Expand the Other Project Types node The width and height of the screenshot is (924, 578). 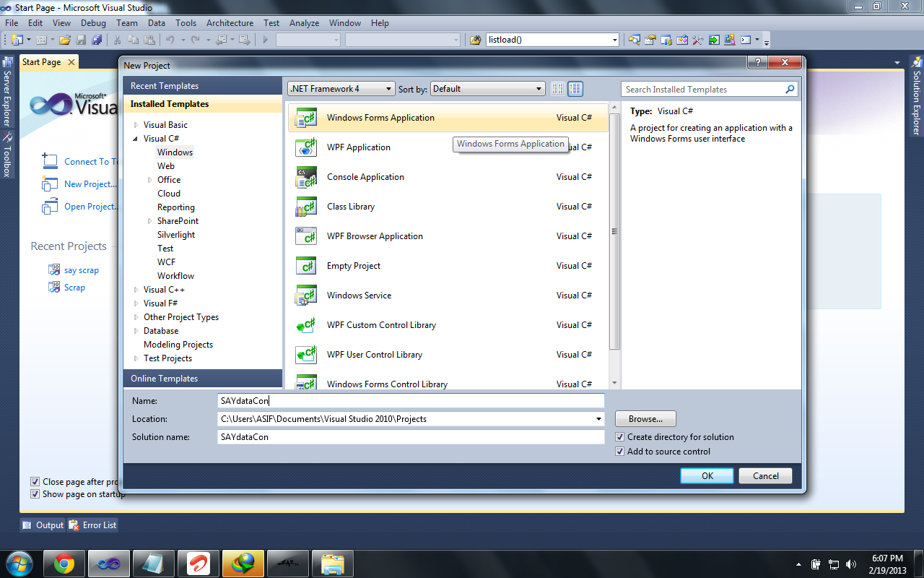(136, 317)
